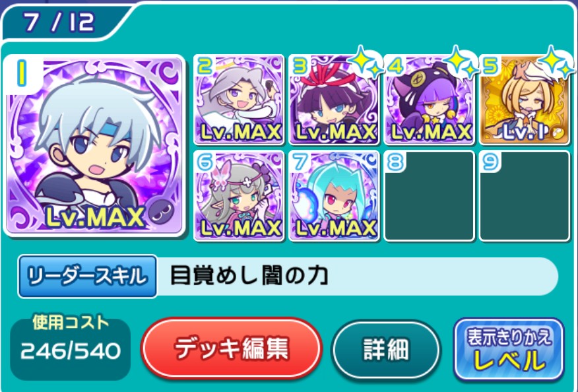578x392 pixels.
Task: Open the 詳細 details button
Action: [x=386, y=349]
